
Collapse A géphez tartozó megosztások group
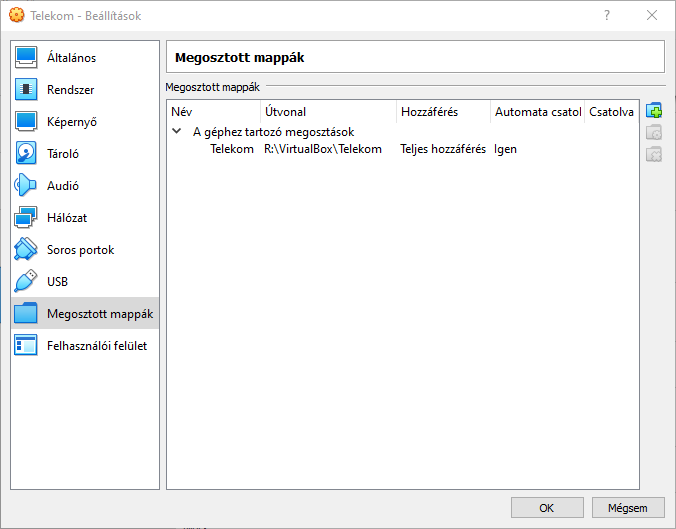coord(177,131)
